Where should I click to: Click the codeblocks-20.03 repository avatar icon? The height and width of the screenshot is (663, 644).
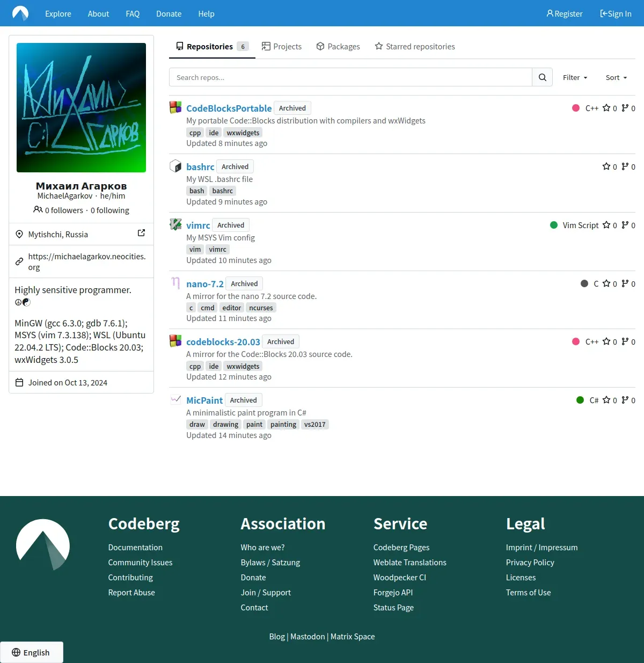point(175,341)
